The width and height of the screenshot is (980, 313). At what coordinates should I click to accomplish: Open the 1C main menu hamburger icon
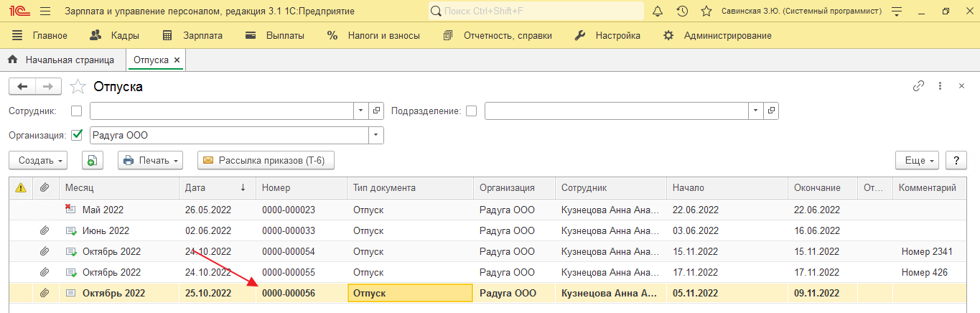(x=45, y=11)
